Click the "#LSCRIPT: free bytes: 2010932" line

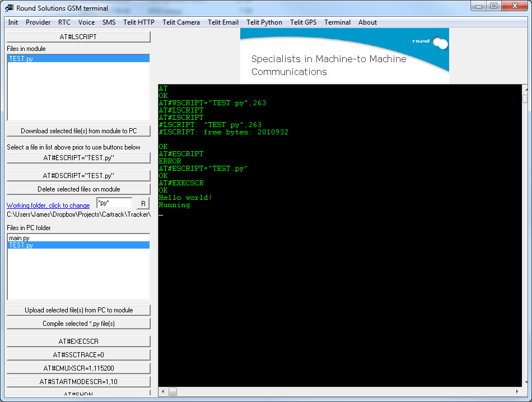(x=223, y=132)
